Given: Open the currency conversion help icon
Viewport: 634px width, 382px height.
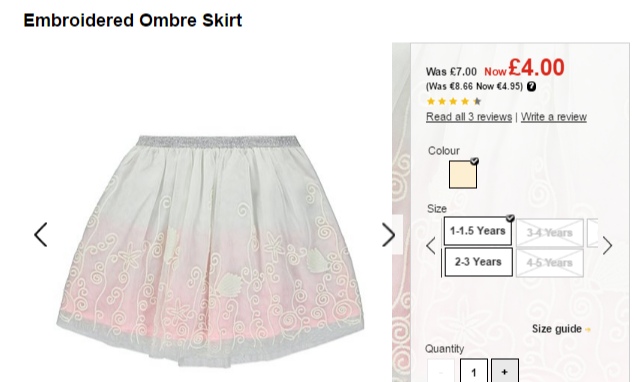Looking at the screenshot, I should (x=531, y=87).
